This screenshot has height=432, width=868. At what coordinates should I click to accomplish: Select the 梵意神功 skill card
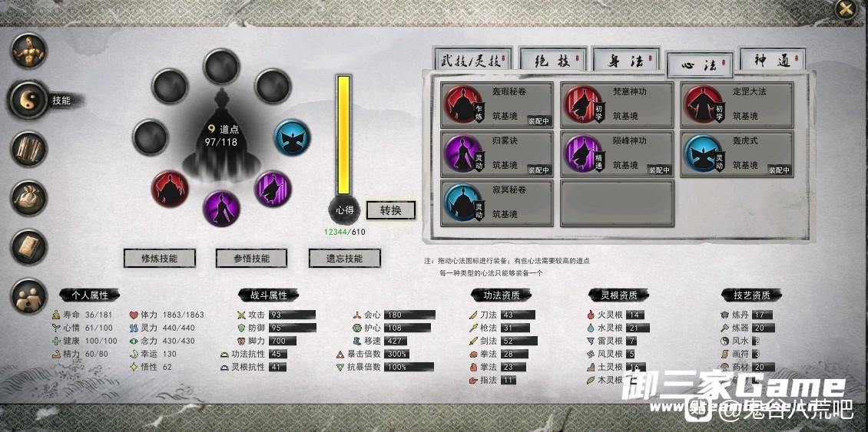(x=617, y=105)
